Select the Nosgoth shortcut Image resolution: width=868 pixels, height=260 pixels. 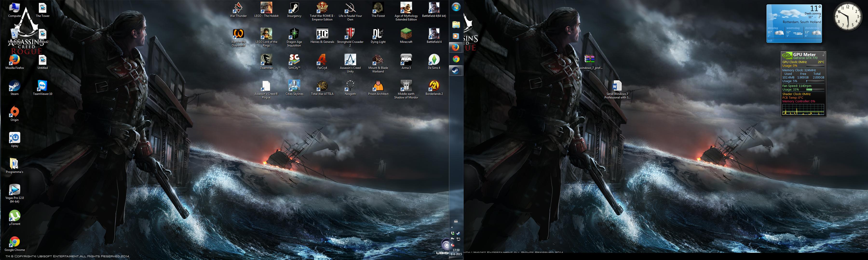[350, 88]
